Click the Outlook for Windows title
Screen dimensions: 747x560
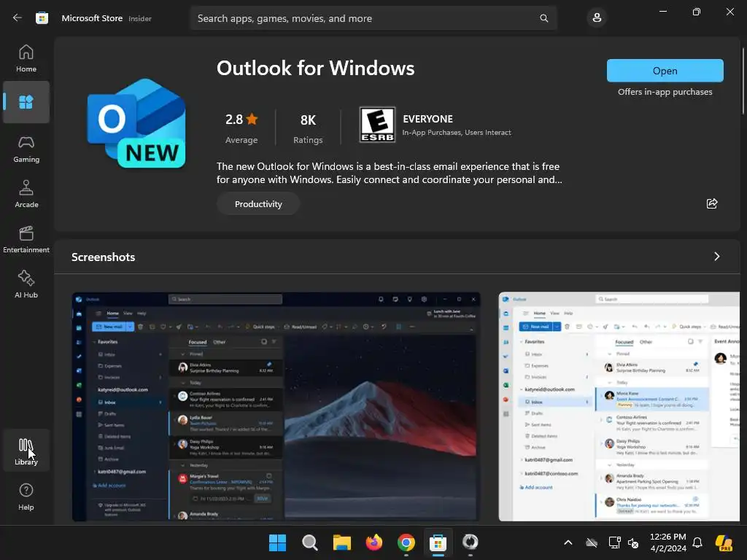(315, 68)
